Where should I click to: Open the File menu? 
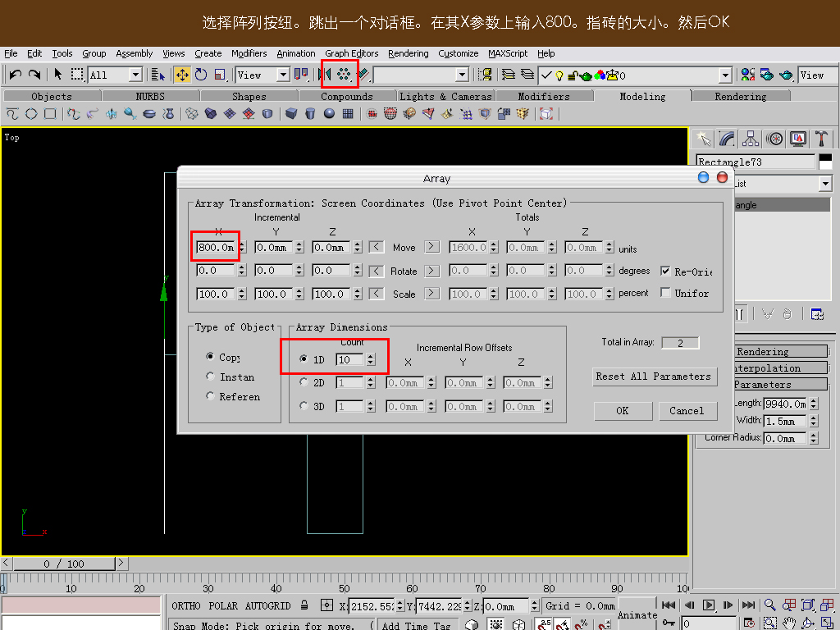coord(11,53)
